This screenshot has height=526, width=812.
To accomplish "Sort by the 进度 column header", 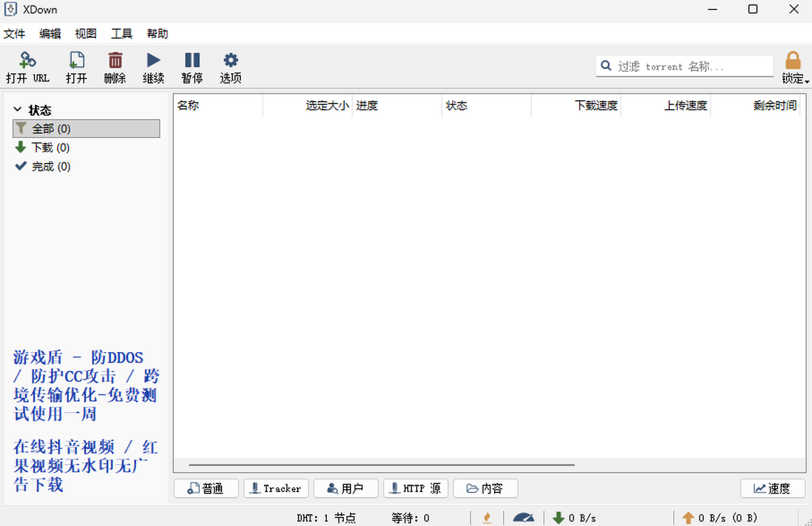I will click(397, 106).
